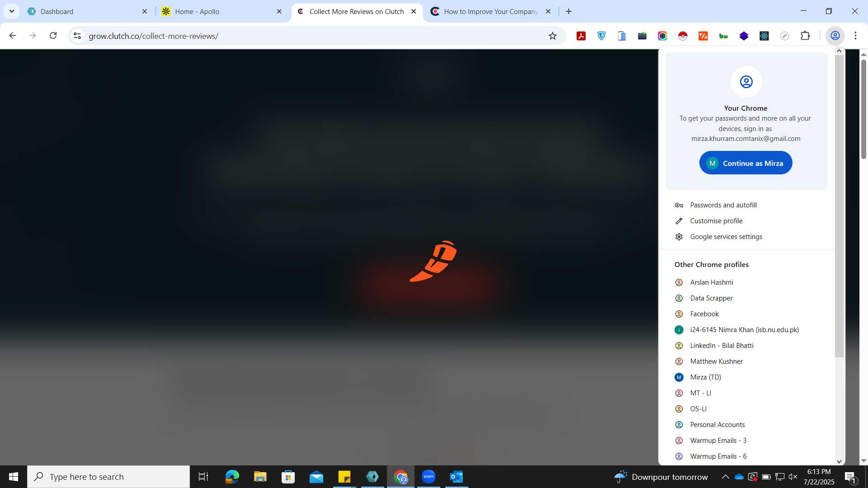This screenshot has width=868, height=488.
Task: Open a new browser tab
Action: [569, 11]
